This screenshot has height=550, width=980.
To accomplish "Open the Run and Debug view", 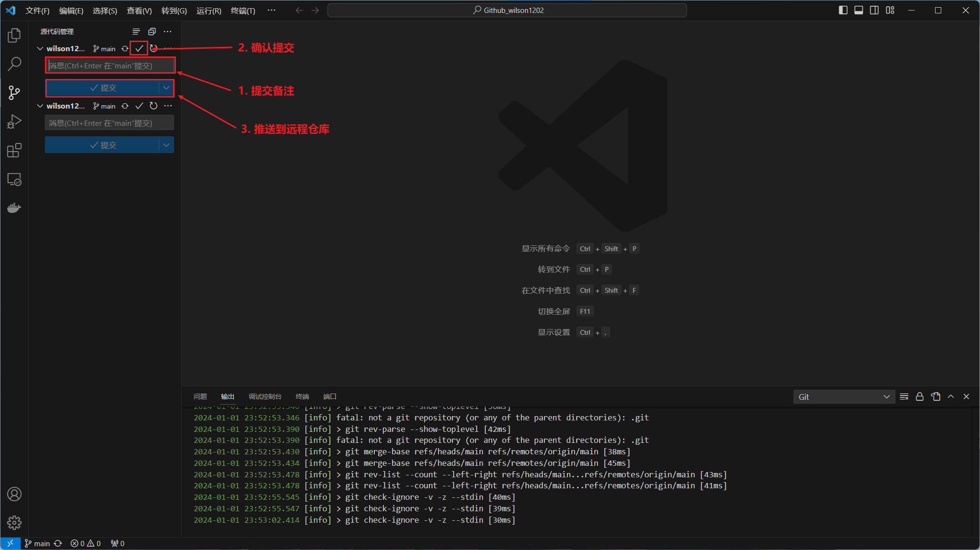I will 14,121.
